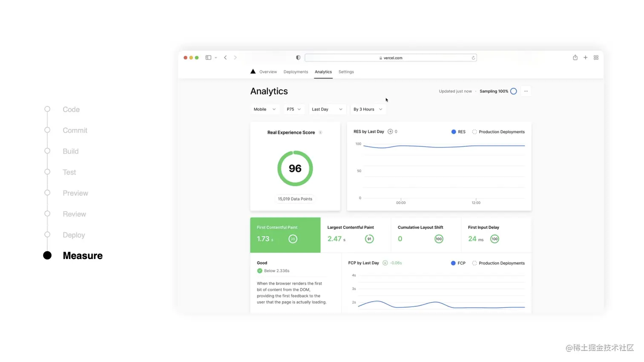Click the Largest Contentful Paint score ring 91
This screenshot has width=644, height=362.
(369, 239)
